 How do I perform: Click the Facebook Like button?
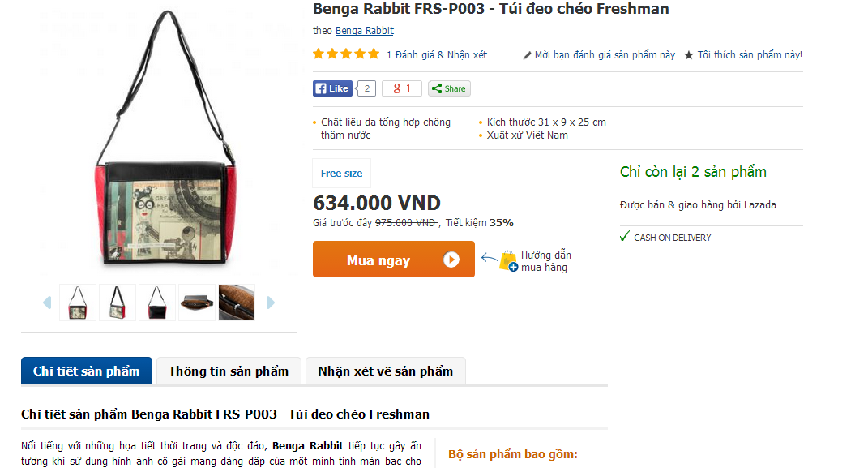point(333,88)
